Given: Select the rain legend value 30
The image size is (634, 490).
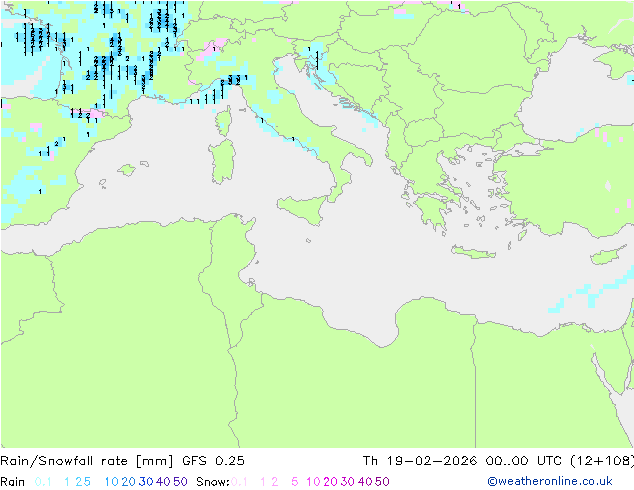Looking at the screenshot, I should pyautogui.click(x=146, y=482).
